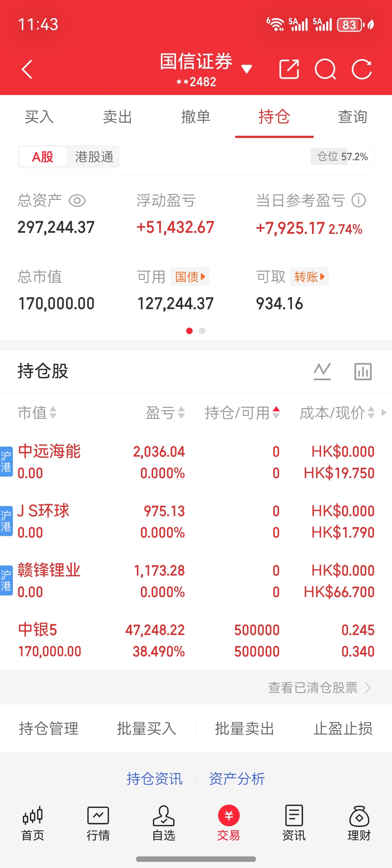Image resolution: width=392 pixels, height=868 pixels.
Task: Open 持仓管理
Action: [x=49, y=729]
